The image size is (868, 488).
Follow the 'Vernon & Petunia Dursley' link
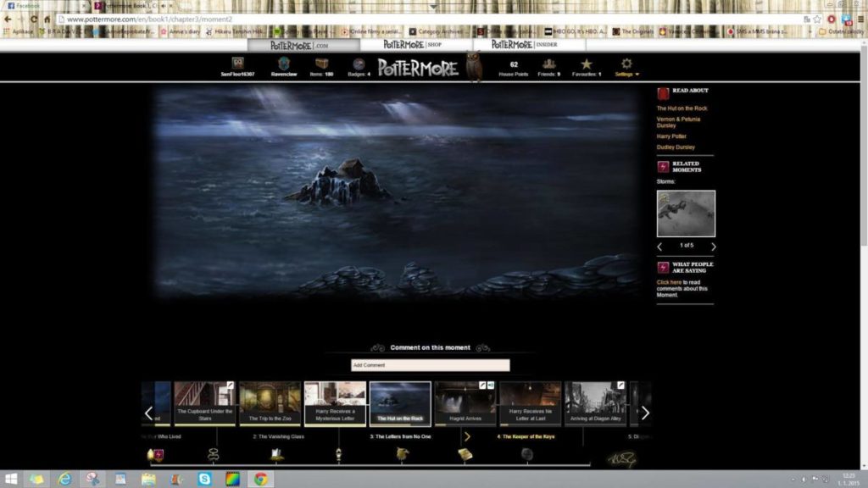pos(678,122)
